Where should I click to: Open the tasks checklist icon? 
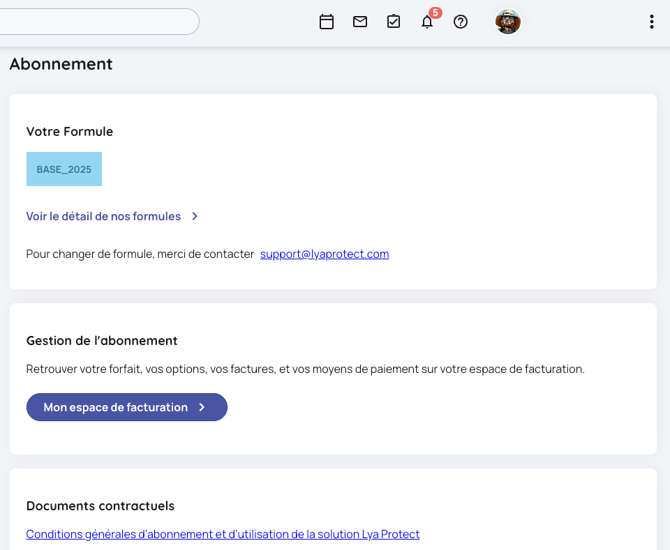[x=393, y=22]
